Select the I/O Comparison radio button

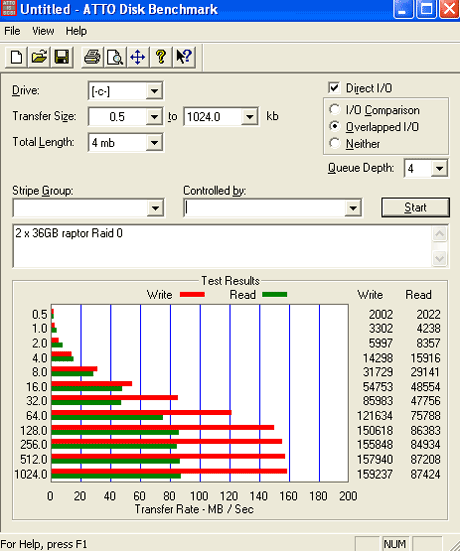coord(335,110)
